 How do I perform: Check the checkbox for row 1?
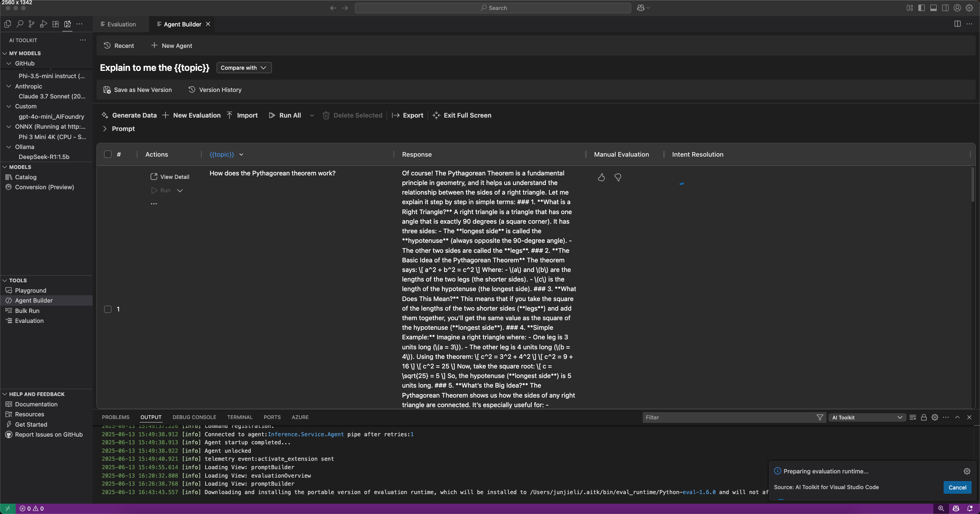(x=108, y=309)
